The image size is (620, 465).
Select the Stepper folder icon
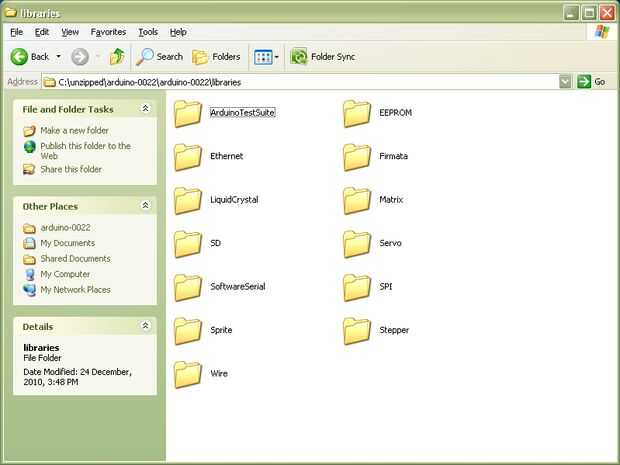(357, 331)
